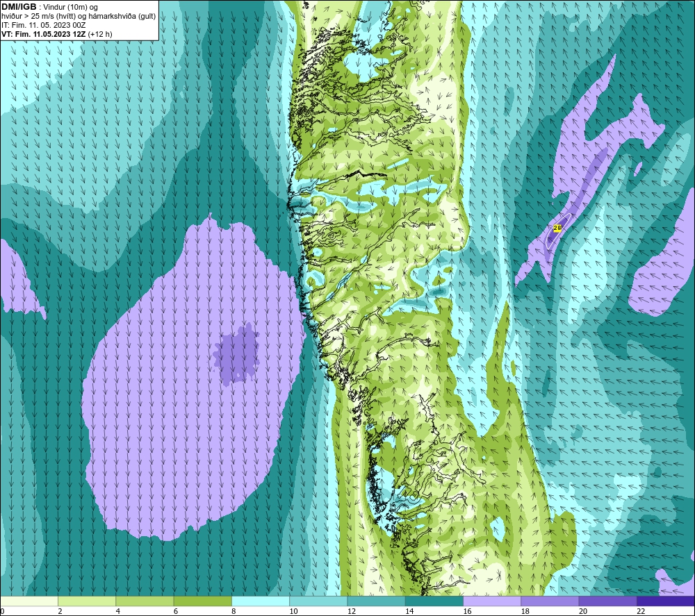Click the yellow 28 gust marker
Screen dimensions: 695x616
pyautogui.click(x=557, y=228)
